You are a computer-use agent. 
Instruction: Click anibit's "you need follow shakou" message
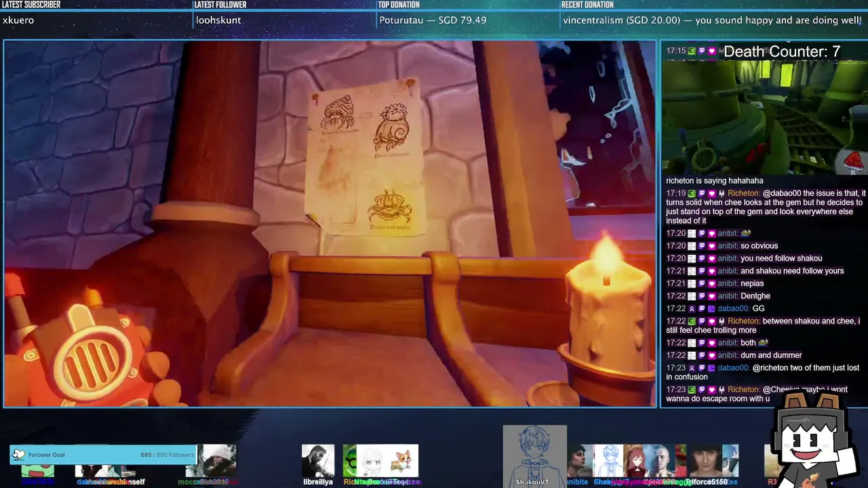click(x=781, y=258)
